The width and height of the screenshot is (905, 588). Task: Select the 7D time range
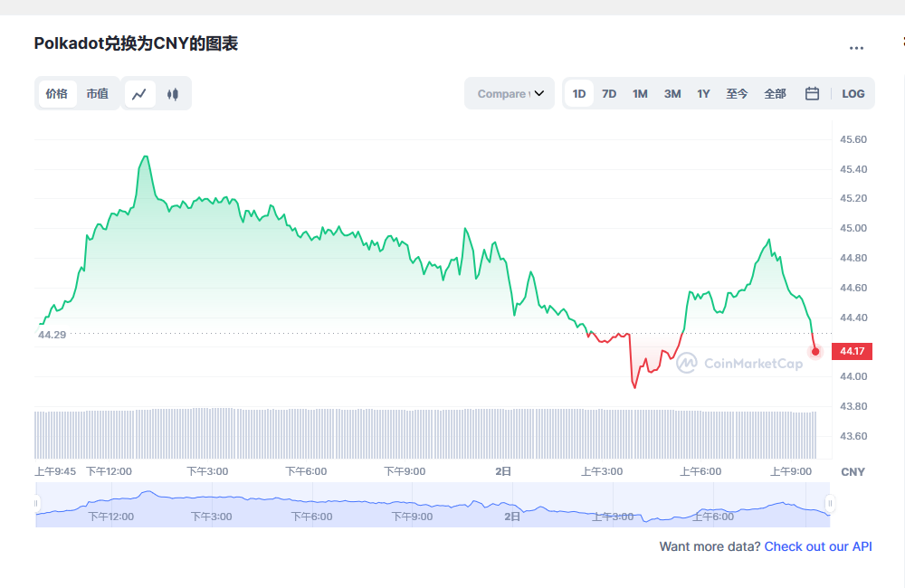[x=609, y=94]
